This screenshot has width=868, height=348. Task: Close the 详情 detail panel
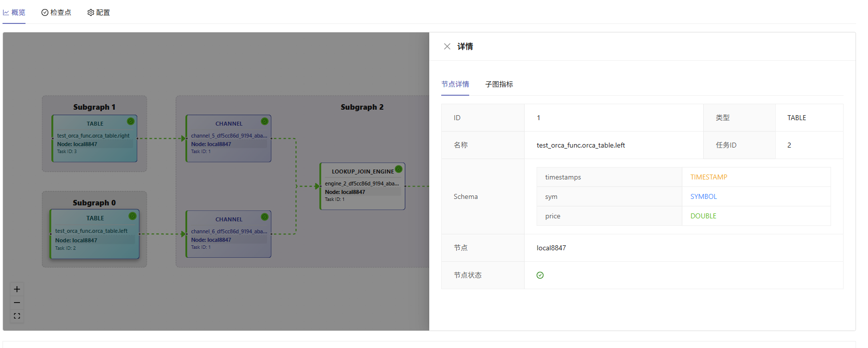click(x=447, y=46)
